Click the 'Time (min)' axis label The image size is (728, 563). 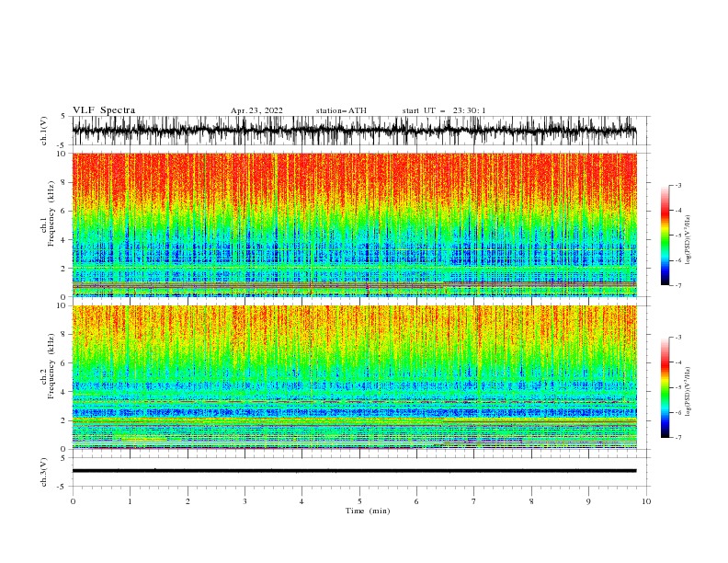tap(368, 511)
